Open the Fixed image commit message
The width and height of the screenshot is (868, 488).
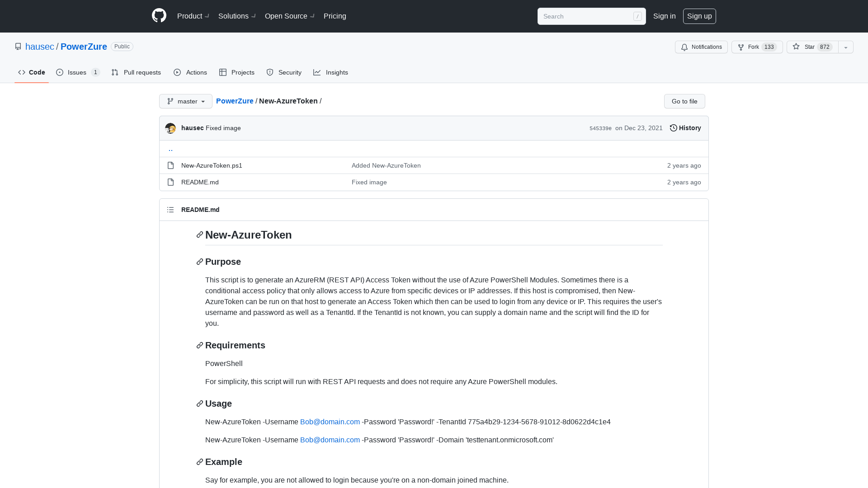(x=223, y=128)
